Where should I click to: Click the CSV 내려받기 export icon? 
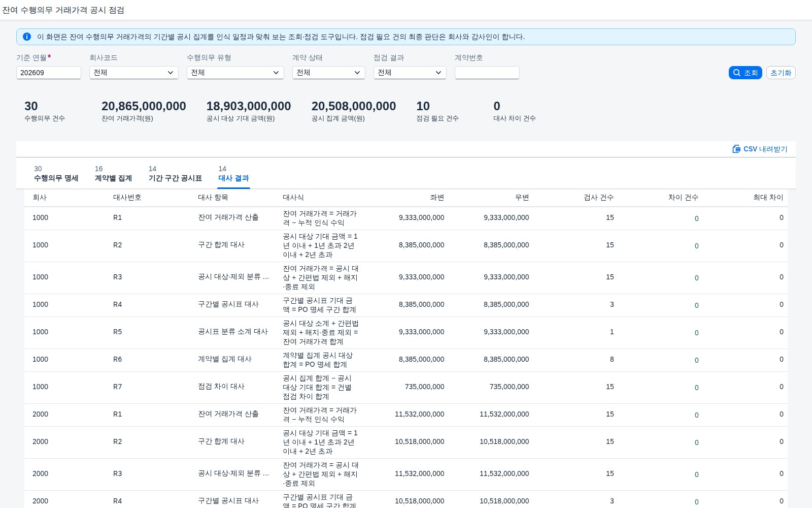736,149
